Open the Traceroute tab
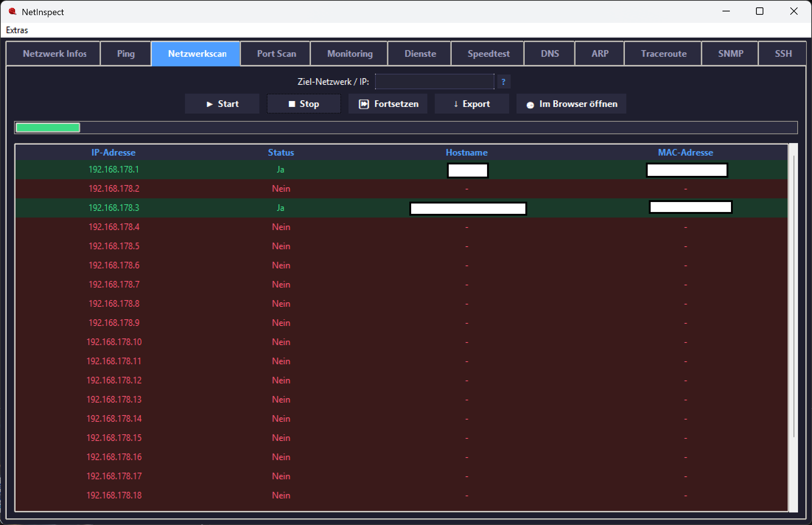Screen dimensions: 812x525 664,53
